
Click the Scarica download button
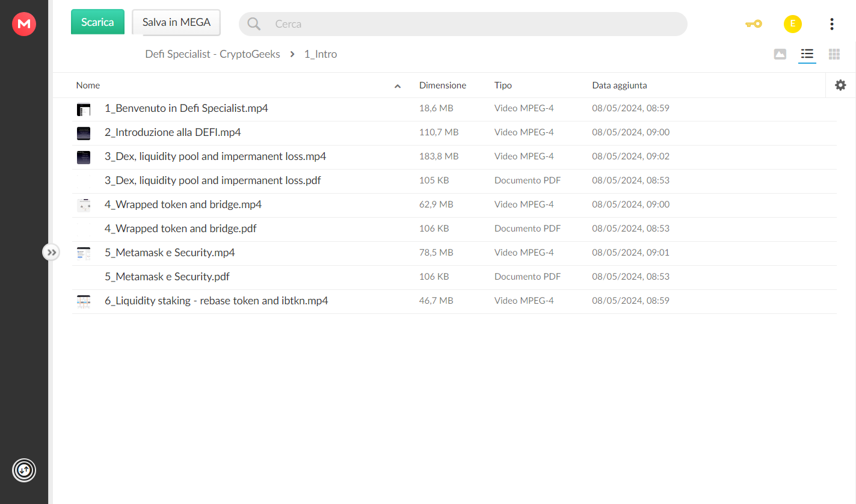click(x=97, y=22)
